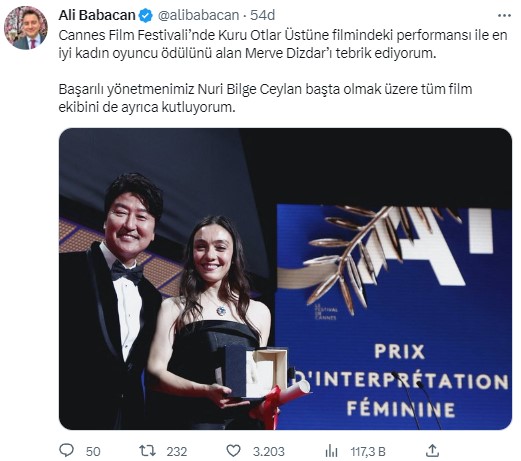Viewport: 521px width, 461px height.
Task: Click the paragraph about Nuri Bilge Ceylan
Action: [x=265, y=98]
